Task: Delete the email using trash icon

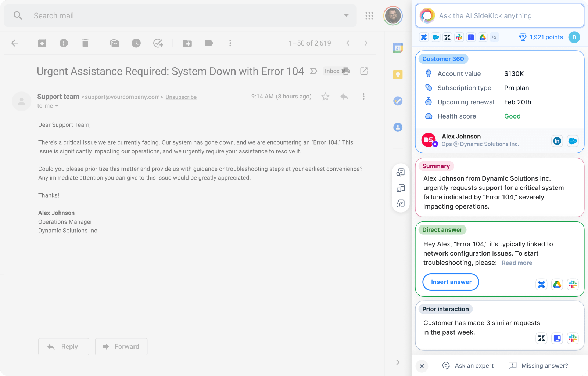Action: (85, 43)
